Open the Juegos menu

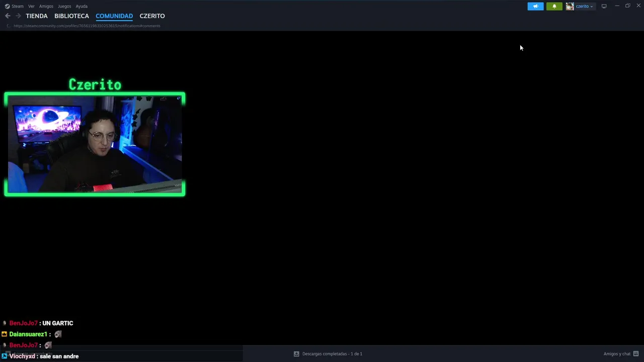[64, 6]
